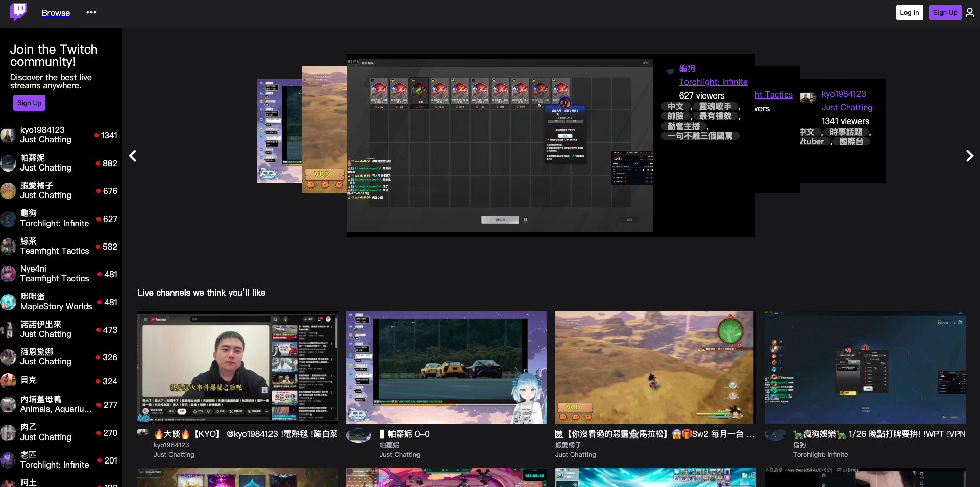Select 綠茶 Teamfight Tactics sidebar channel text

(x=55, y=246)
